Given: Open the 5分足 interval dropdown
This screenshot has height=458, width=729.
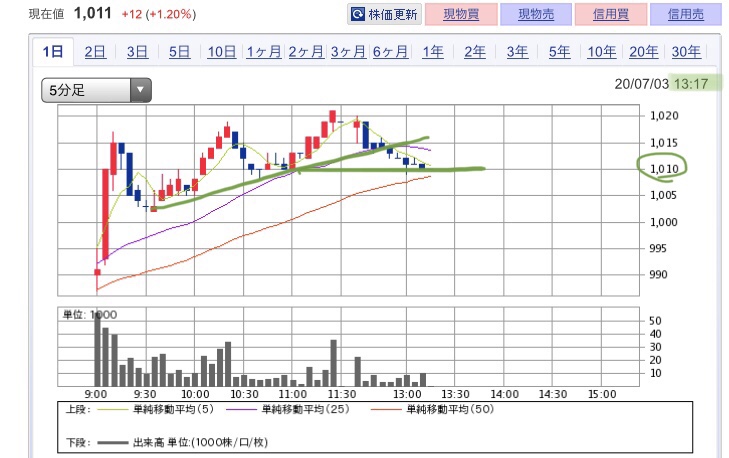Looking at the screenshot, I should (96, 90).
